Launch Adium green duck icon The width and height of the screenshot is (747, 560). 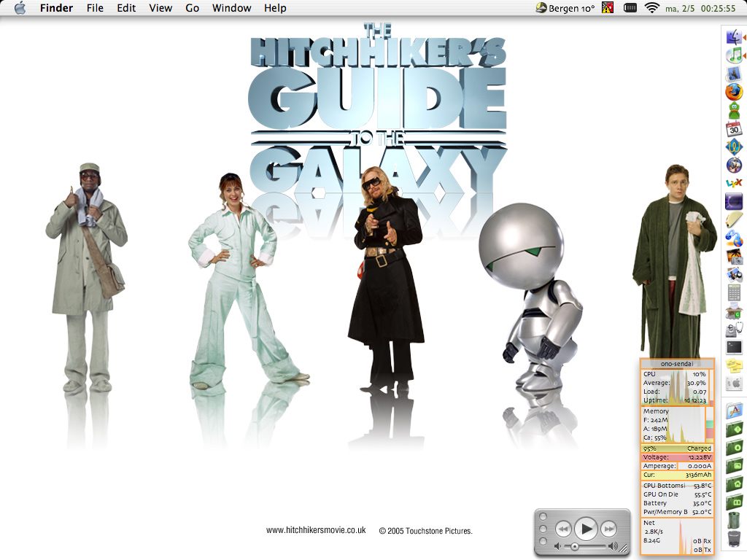point(734,110)
